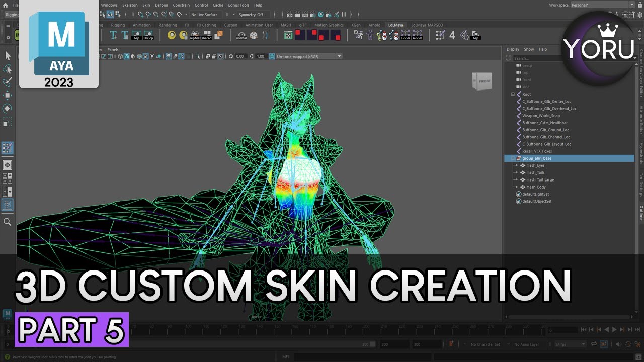This screenshot has width=644, height=362.
Task: Open the Workspace Personal dropdown
Action: coord(602,5)
